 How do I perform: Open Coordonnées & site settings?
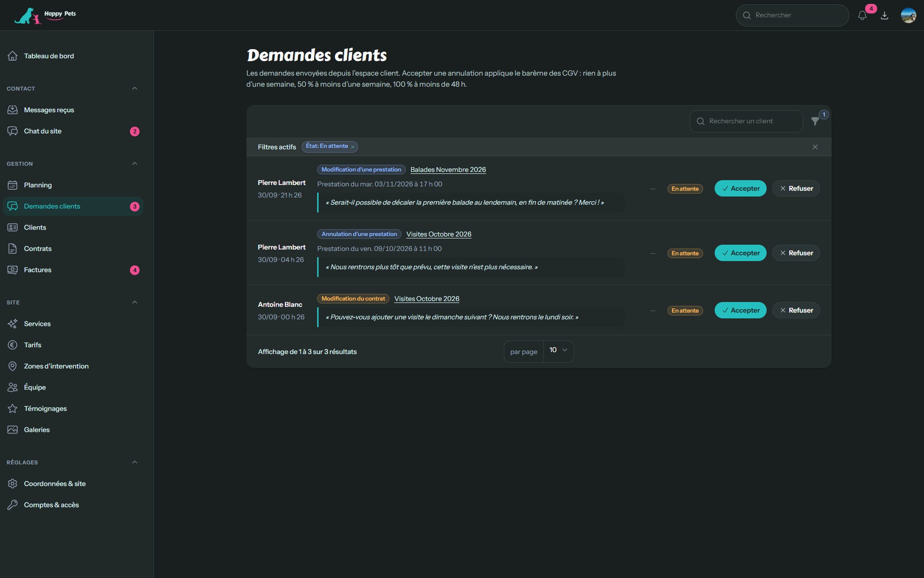[73, 484]
